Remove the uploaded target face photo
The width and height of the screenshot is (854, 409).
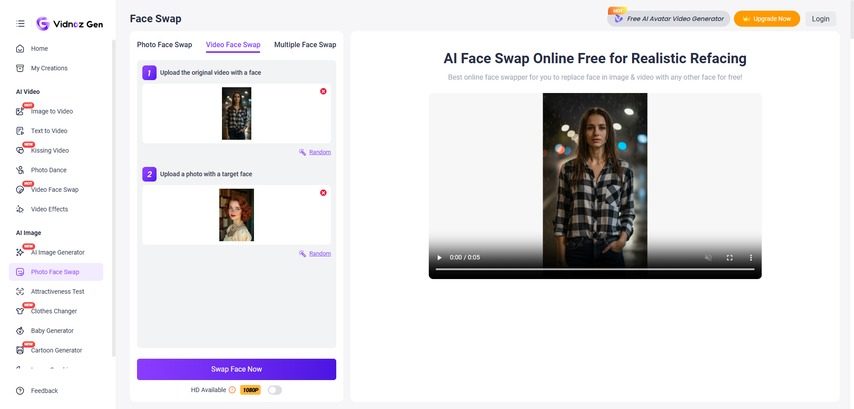pyautogui.click(x=323, y=193)
